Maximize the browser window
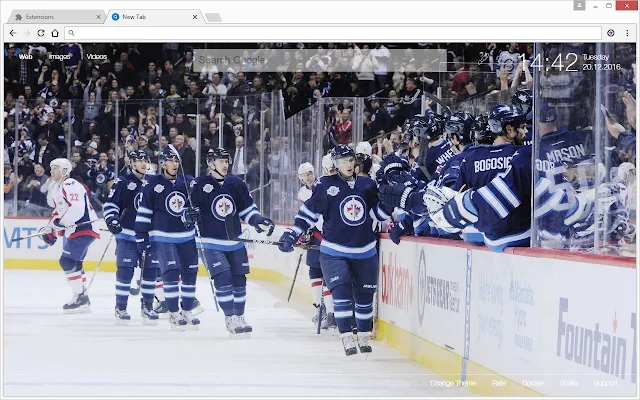The width and height of the screenshot is (640, 400). [609, 6]
